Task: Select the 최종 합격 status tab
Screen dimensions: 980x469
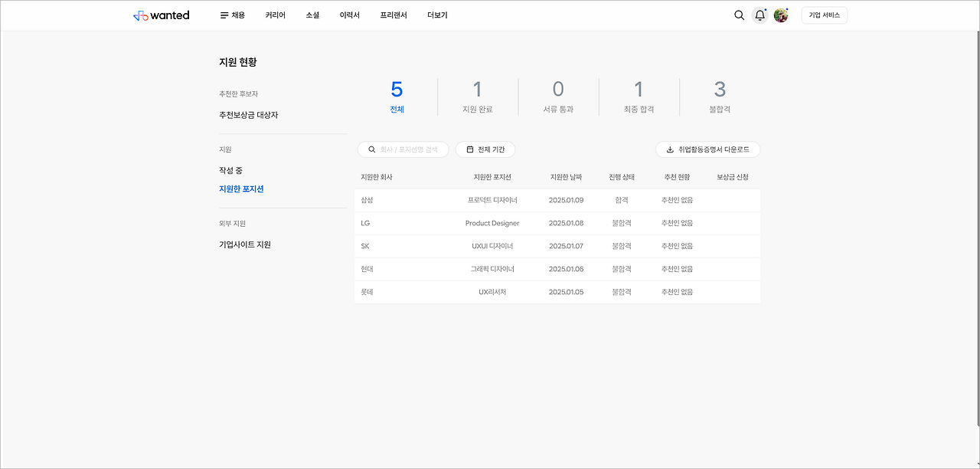Action: coord(639,97)
